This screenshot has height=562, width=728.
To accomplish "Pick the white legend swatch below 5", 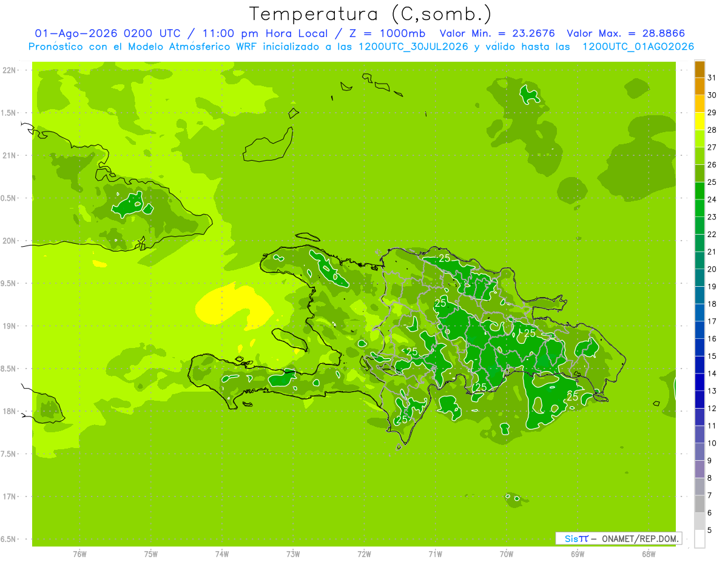I will pos(699,538).
